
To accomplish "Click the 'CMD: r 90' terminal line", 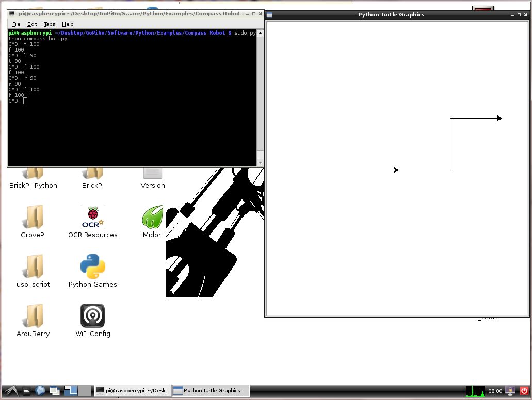I will point(22,78).
